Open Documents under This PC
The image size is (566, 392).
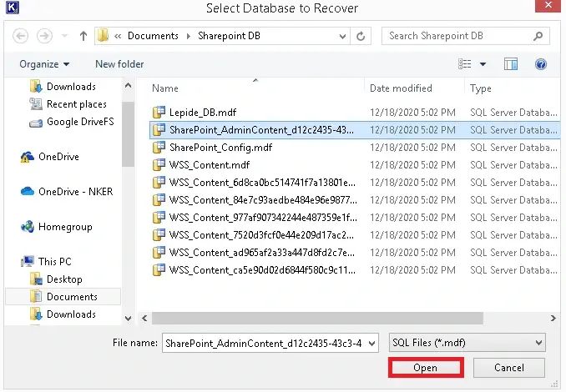pos(63,297)
